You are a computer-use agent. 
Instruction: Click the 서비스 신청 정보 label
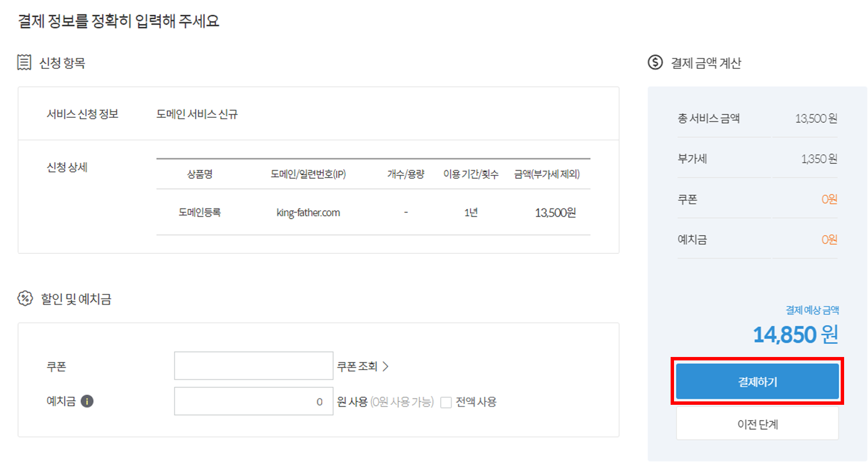[82, 114]
